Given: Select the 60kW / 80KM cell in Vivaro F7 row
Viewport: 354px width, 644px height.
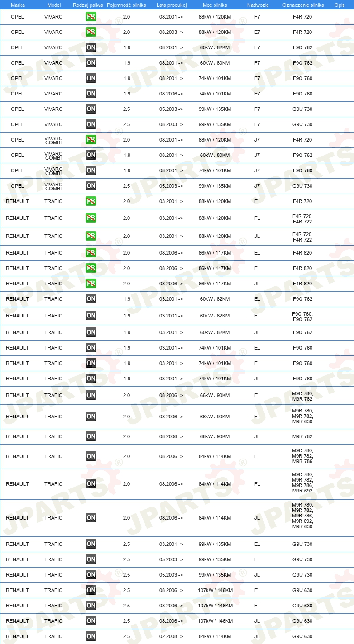Looking at the screenshot, I should point(215,63).
